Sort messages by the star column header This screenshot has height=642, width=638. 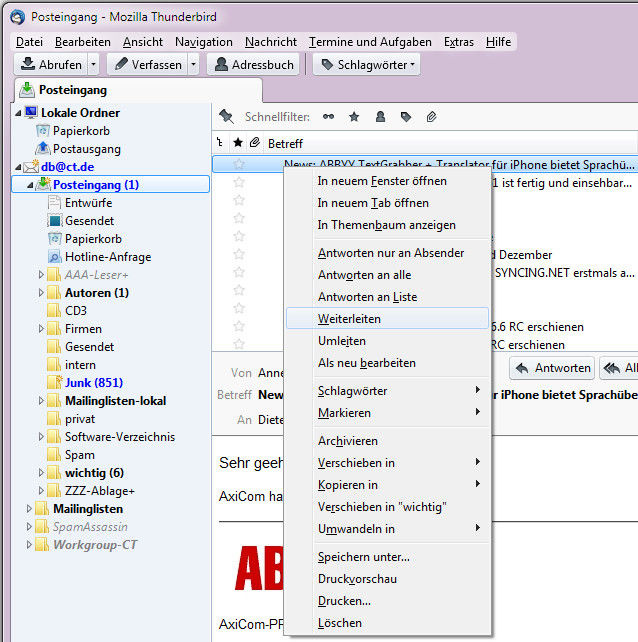(238, 143)
